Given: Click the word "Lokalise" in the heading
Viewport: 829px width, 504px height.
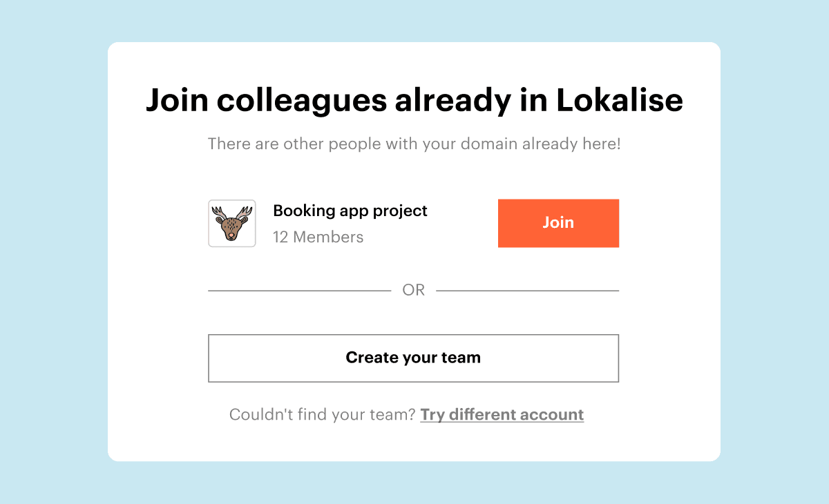Looking at the screenshot, I should 619,100.
